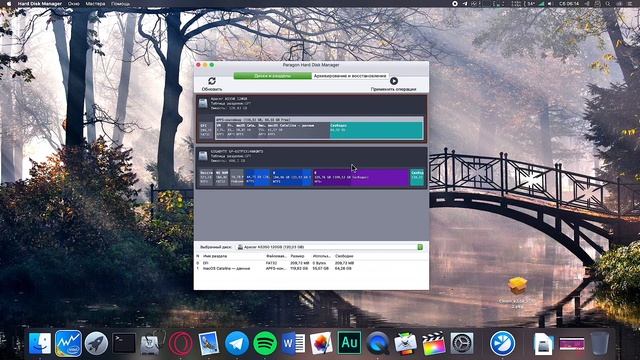Viewport: 640px width, 360px height.
Task: Click the Свободно column header
Action: 344,256
